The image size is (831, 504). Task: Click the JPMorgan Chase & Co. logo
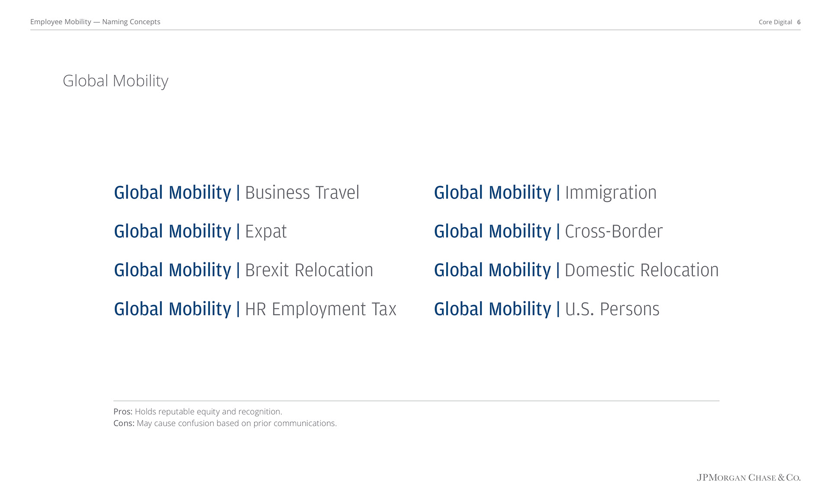[749, 478]
